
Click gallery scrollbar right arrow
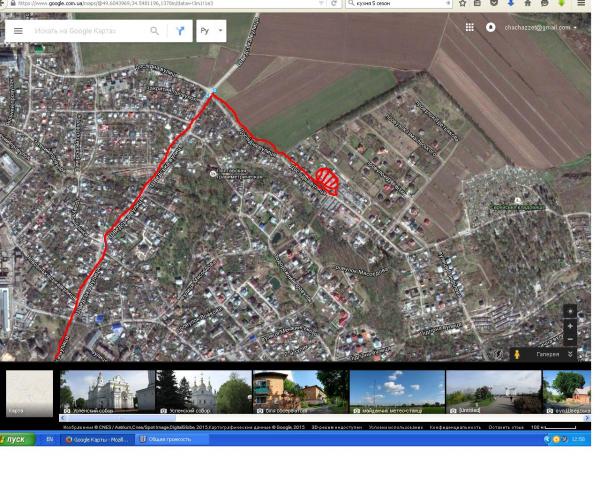click(x=587, y=418)
